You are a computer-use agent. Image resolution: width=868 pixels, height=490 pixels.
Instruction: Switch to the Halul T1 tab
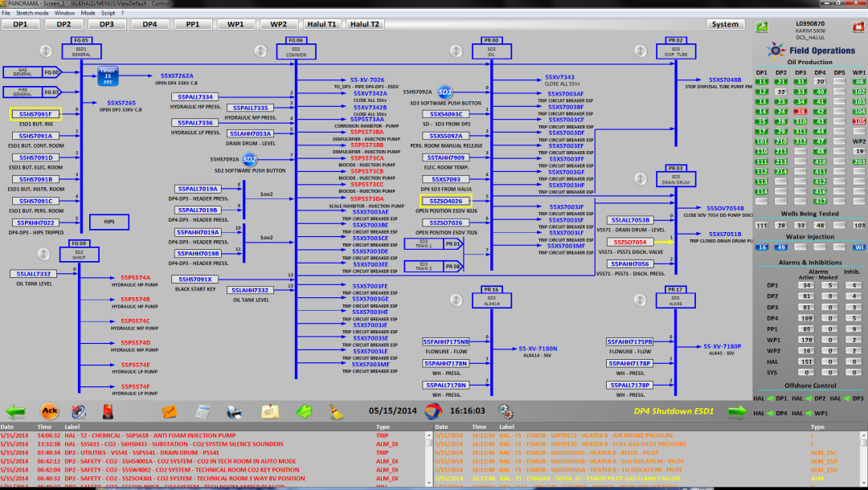(x=321, y=24)
